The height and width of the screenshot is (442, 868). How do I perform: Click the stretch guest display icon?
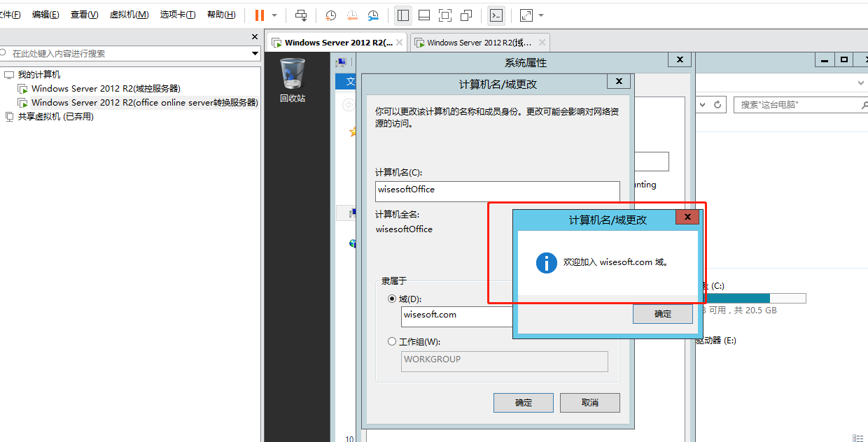coord(526,15)
